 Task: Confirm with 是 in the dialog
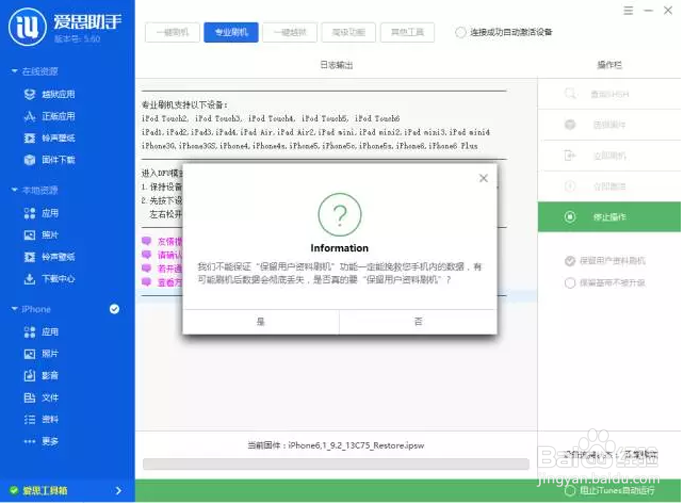tap(261, 321)
